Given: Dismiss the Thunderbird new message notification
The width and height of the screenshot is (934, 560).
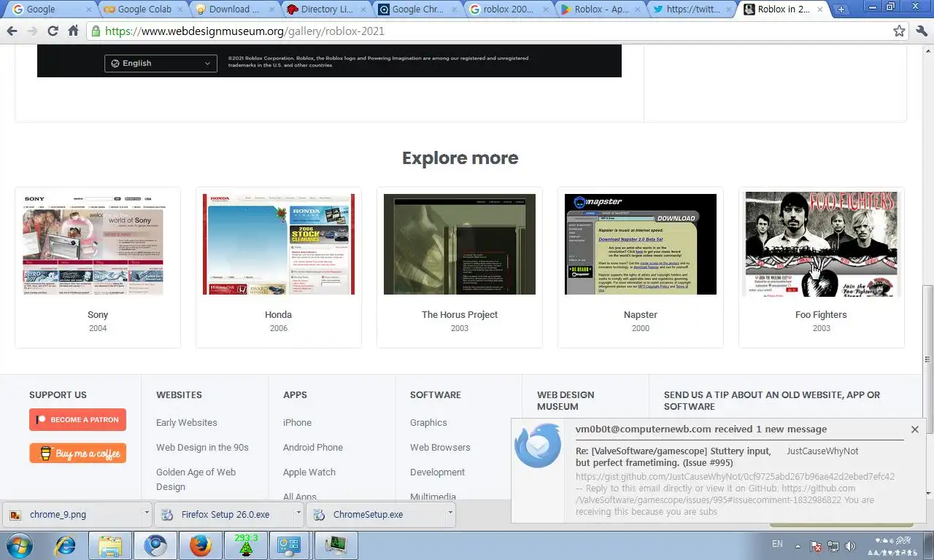Looking at the screenshot, I should tap(914, 429).
